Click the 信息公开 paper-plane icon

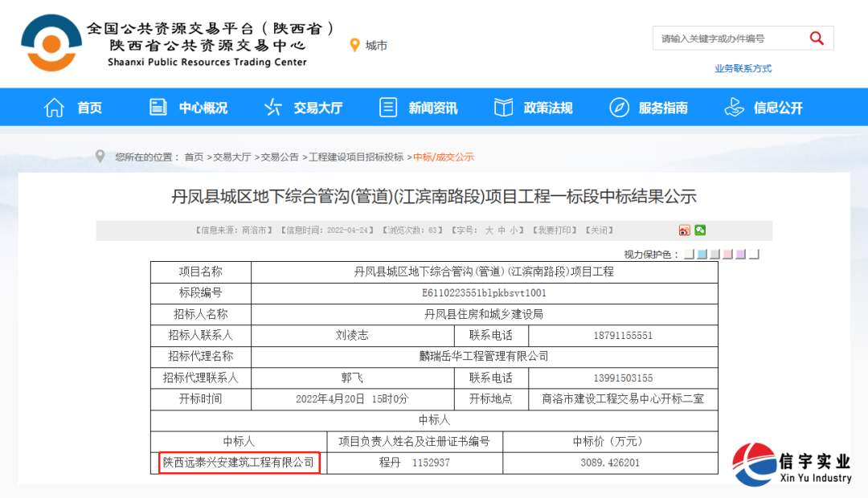click(x=734, y=106)
